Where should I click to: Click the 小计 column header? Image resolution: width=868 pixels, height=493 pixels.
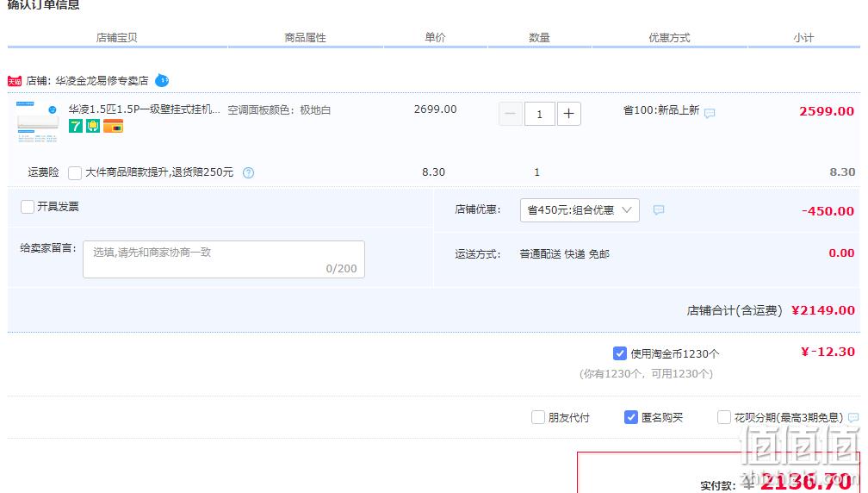click(x=803, y=38)
